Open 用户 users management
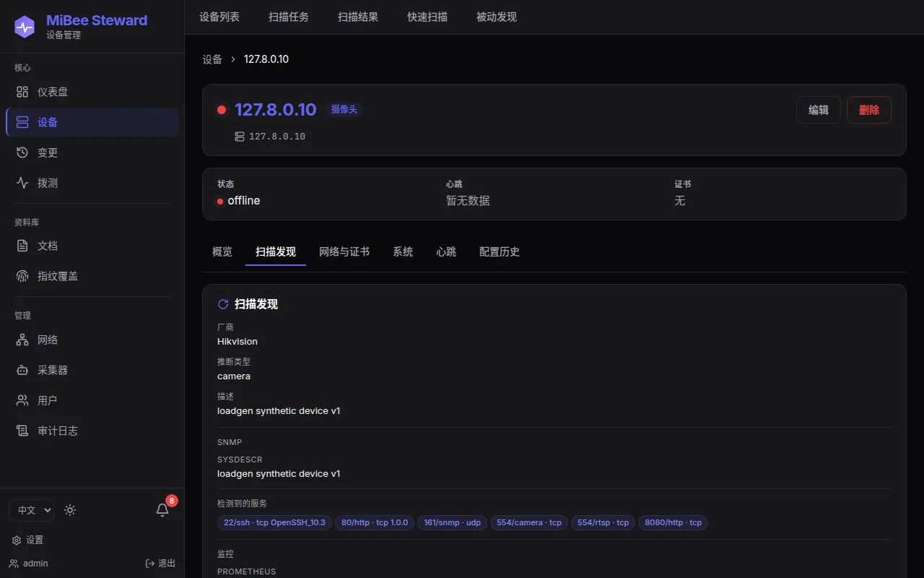Image resolution: width=924 pixels, height=578 pixels. tap(92, 400)
